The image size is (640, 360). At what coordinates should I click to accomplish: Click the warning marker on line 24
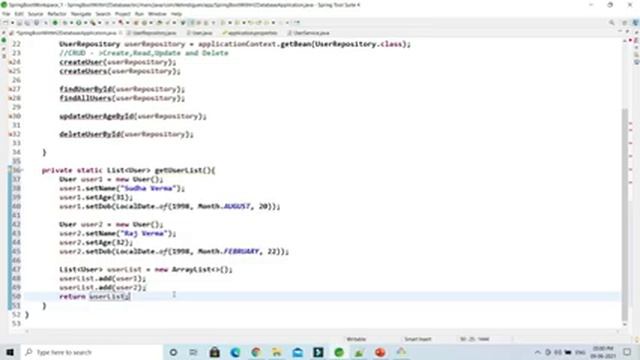10,62
